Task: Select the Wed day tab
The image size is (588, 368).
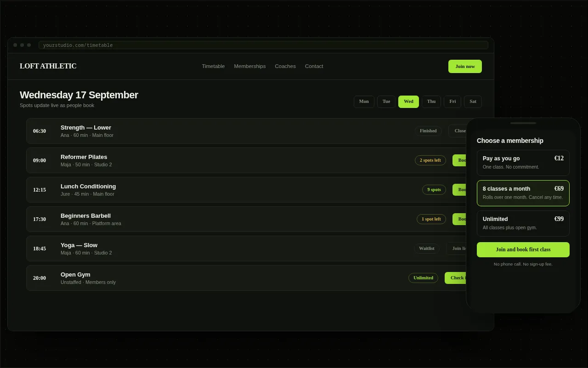Action: [408, 102]
